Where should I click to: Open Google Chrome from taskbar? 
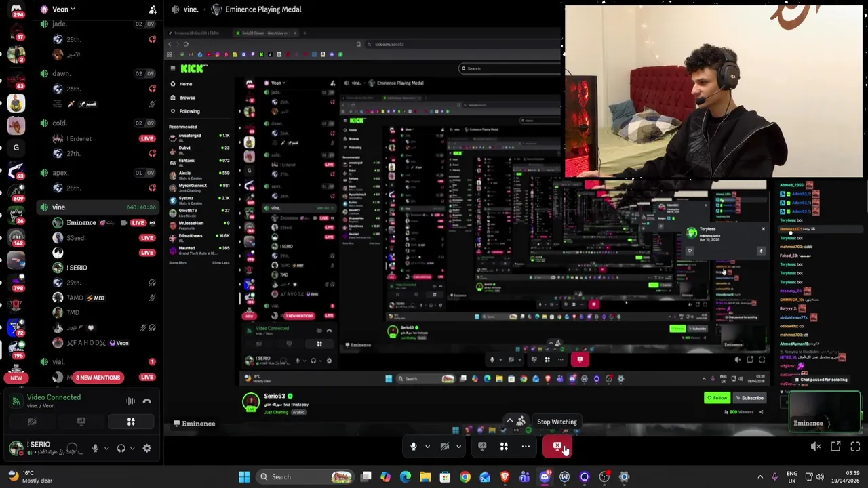(x=465, y=476)
